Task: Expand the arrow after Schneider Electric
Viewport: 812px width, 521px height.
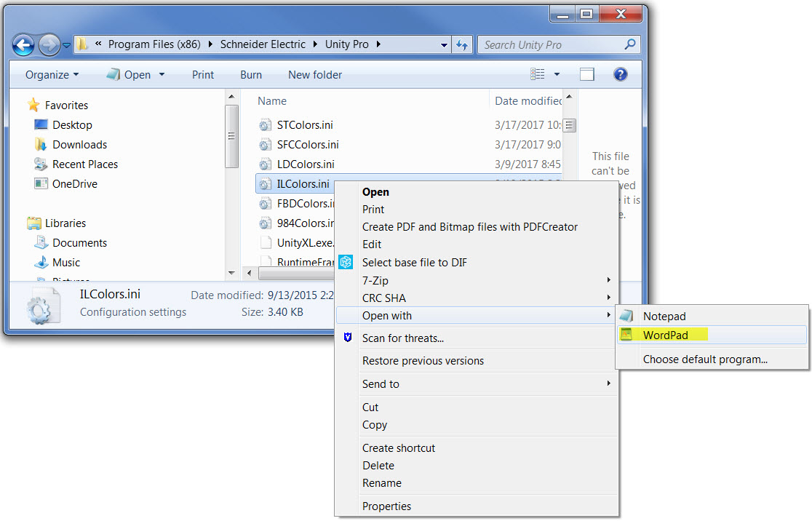Action: [315, 44]
